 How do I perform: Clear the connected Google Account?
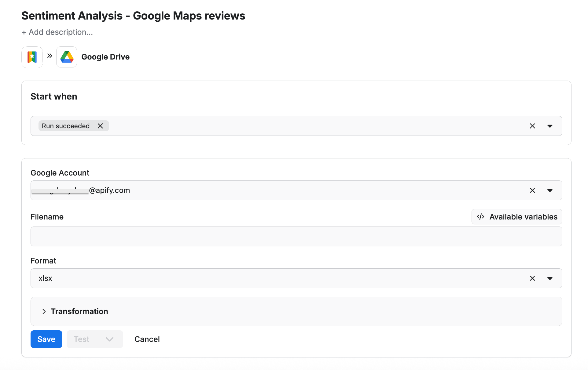[532, 190]
